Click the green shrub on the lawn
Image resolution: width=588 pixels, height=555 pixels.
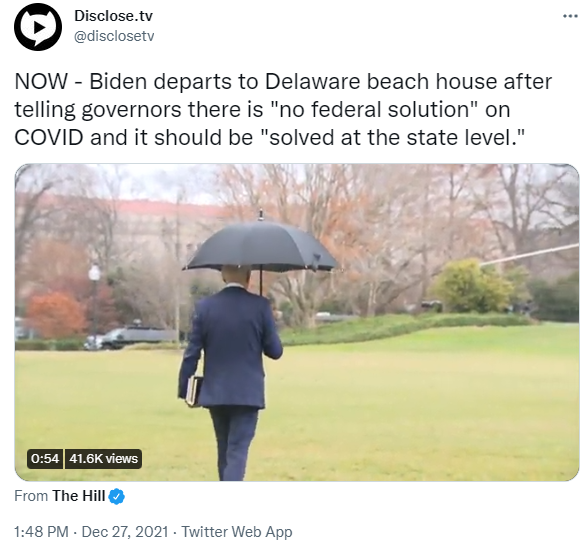(x=473, y=287)
